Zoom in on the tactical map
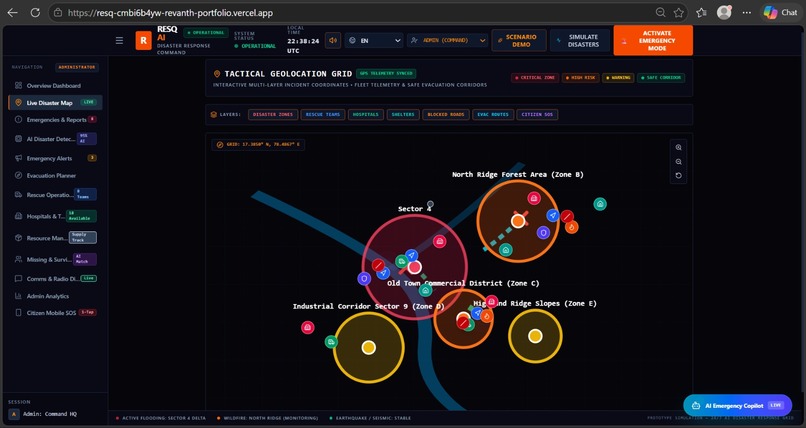806x428 pixels. coord(679,147)
